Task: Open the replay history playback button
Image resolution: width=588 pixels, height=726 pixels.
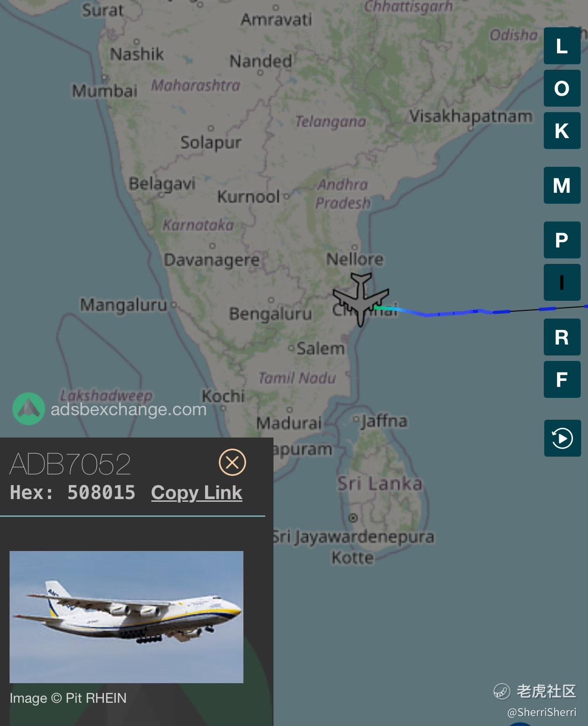Action: [x=562, y=438]
